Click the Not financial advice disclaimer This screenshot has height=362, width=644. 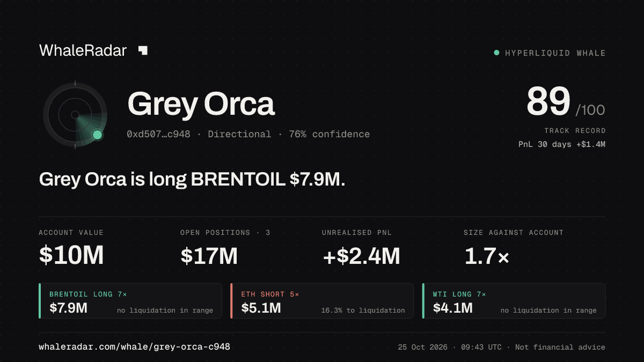coord(560,348)
